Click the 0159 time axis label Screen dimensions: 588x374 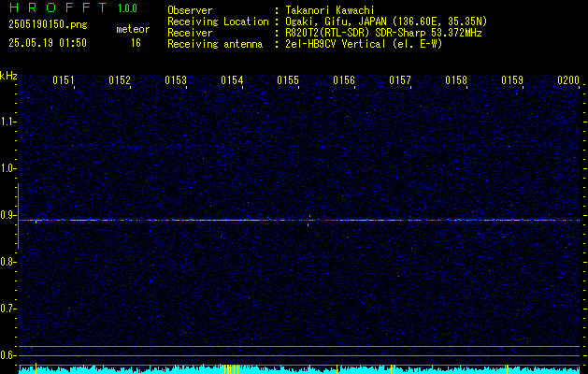tap(512, 80)
